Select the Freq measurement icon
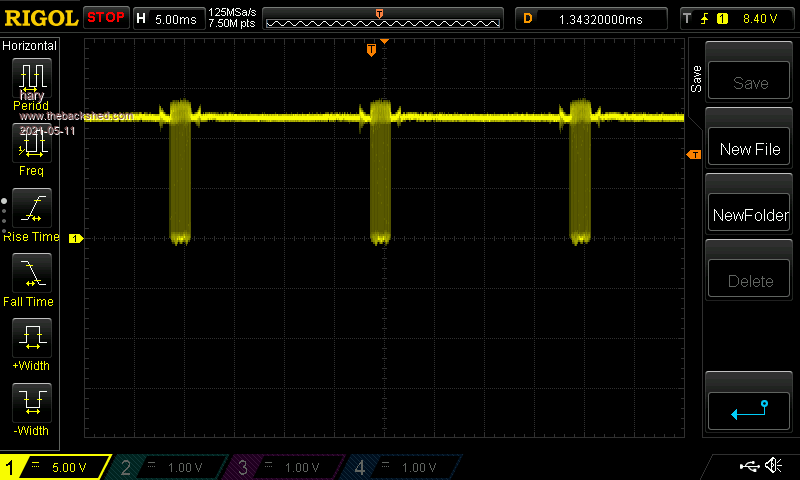Screen dimensions: 800x480 click(x=31, y=147)
